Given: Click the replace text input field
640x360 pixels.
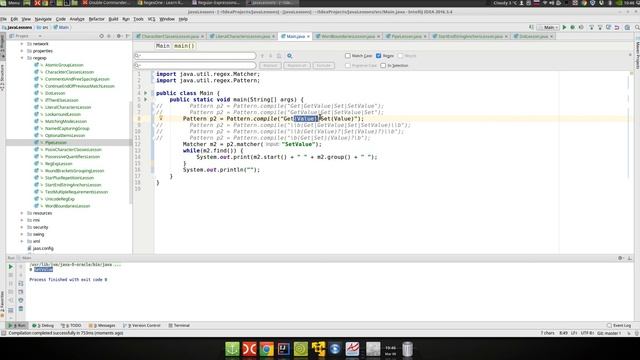Looking at the screenshot, I should coord(195,65).
